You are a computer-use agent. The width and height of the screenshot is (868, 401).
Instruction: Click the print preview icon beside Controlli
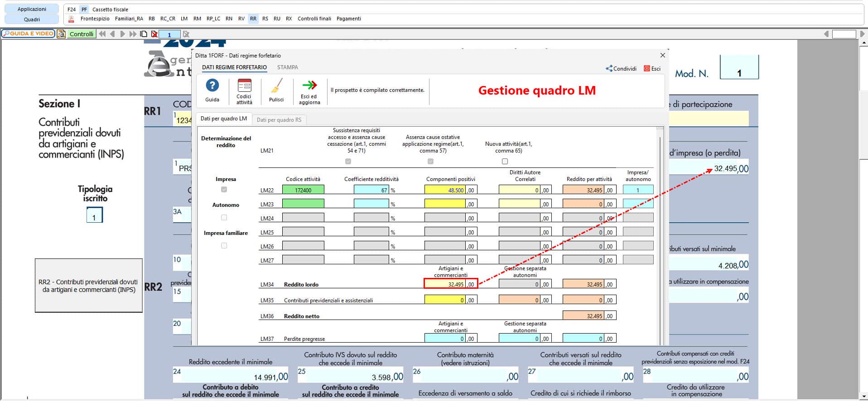pos(61,34)
